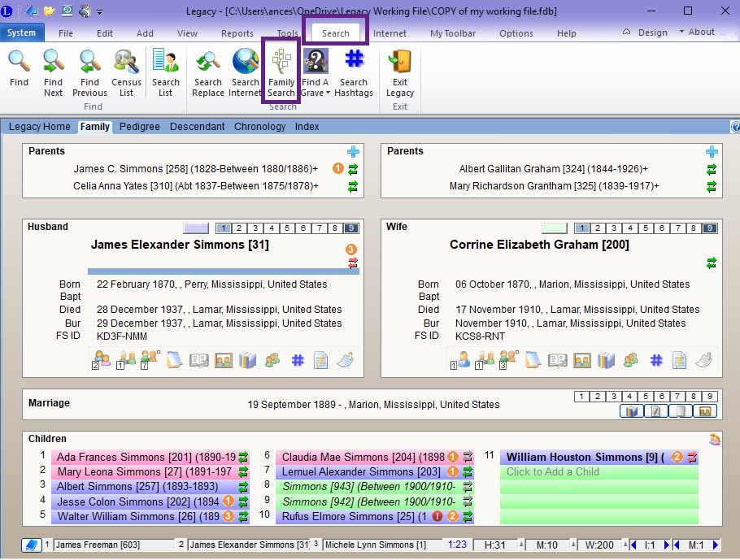Screen dimensions: 740x560
Task: Open wife's sources books icon
Action: tap(606, 361)
